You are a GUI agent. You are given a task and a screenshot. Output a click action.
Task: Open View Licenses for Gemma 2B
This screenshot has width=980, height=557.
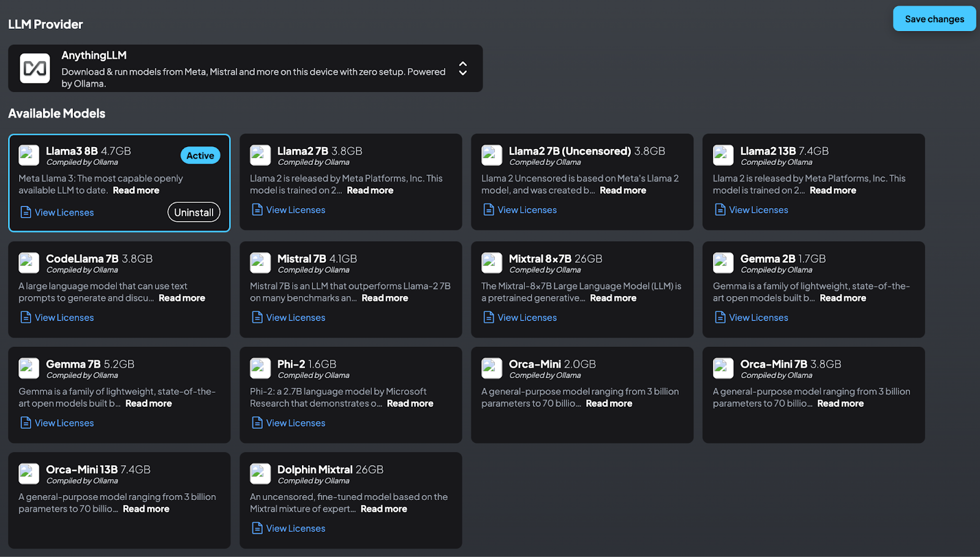(x=752, y=317)
